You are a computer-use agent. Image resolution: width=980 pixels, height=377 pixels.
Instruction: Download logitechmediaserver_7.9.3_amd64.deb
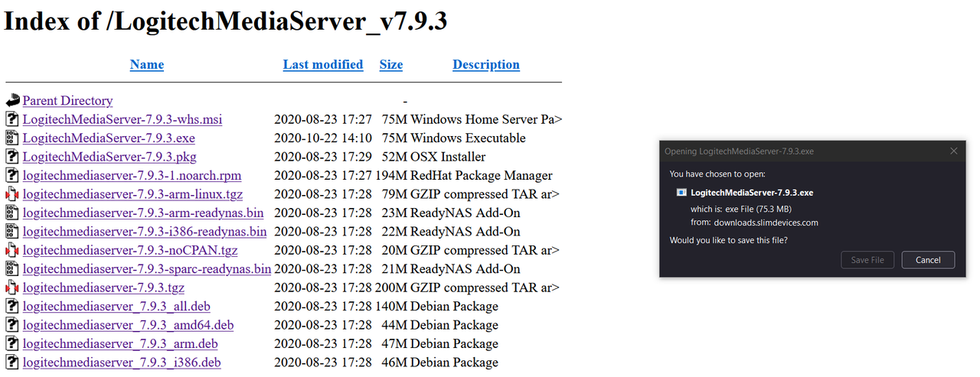128,325
